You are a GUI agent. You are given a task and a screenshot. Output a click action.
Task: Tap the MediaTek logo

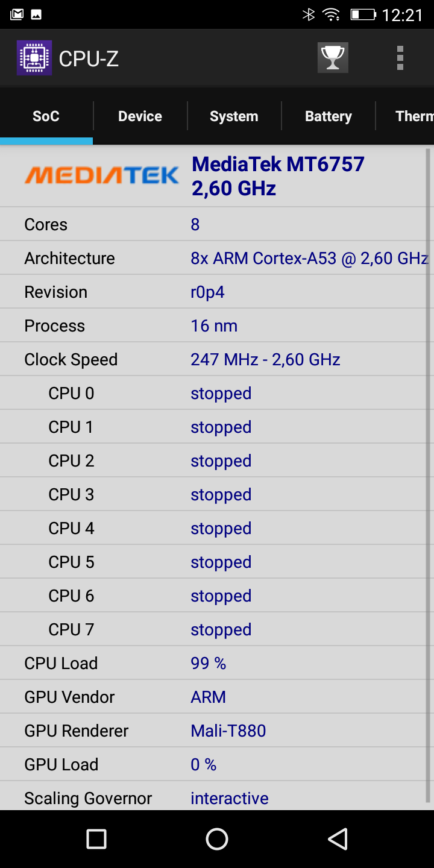pos(101,175)
